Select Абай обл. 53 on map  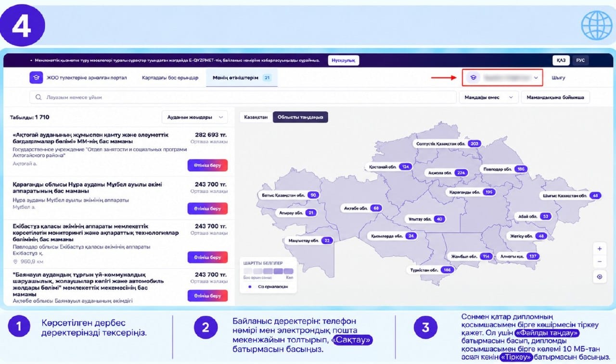tap(533, 216)
